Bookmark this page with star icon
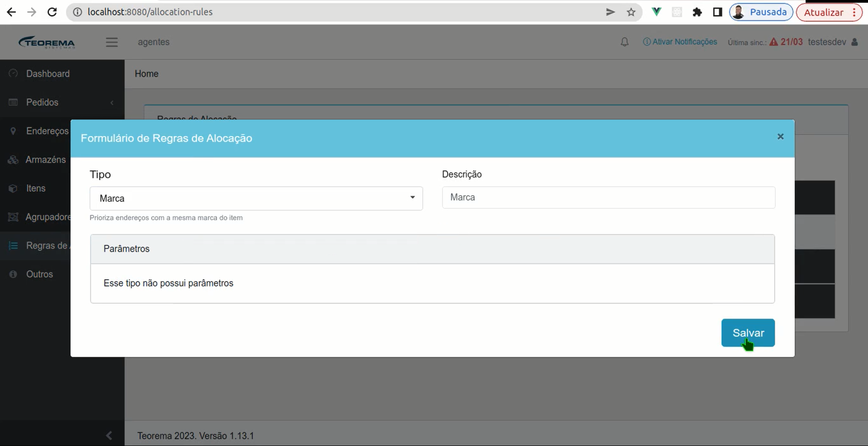This screenshot has height=446, width=868. pos(631,12)
